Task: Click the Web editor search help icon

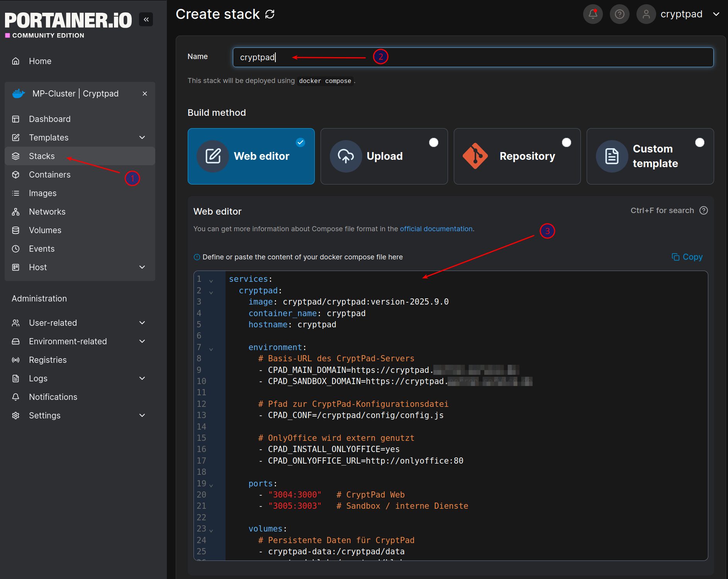Action: (x=704, y=210)
